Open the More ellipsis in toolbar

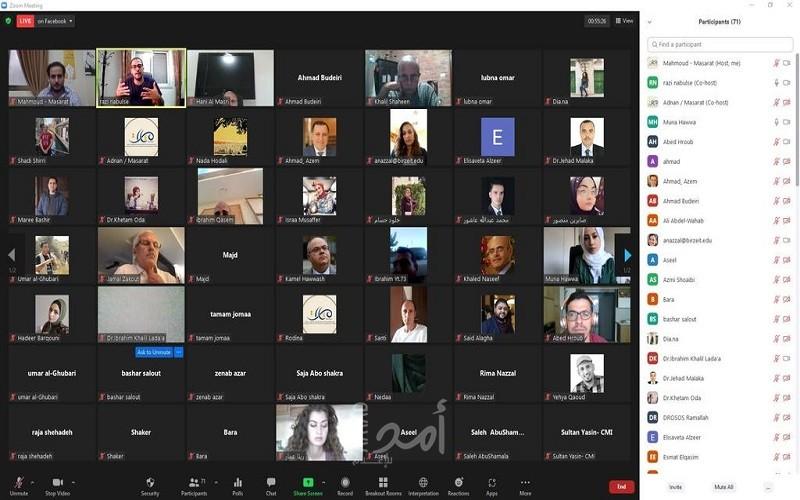[x=525, y=482]
